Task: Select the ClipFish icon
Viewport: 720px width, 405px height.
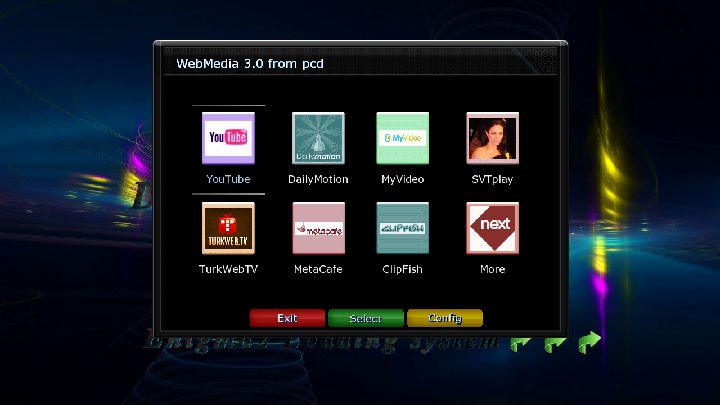Action: tap(403, 228)
